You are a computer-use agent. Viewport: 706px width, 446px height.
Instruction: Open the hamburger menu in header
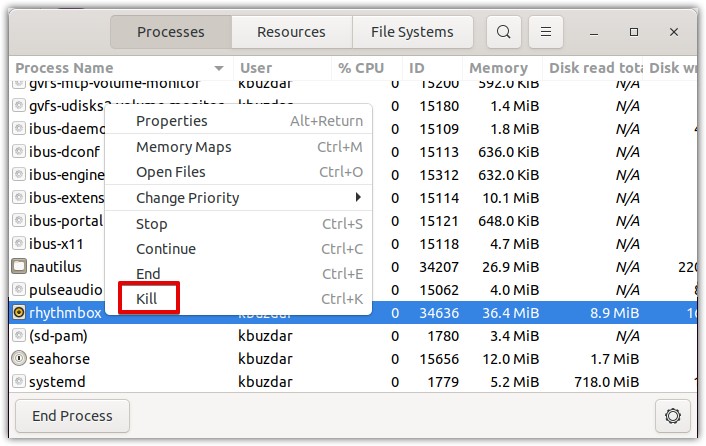tap(545, 32)
